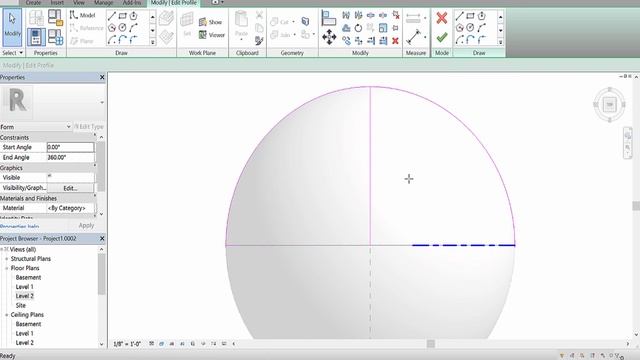Select the Rotate tool

click(358, 28)
